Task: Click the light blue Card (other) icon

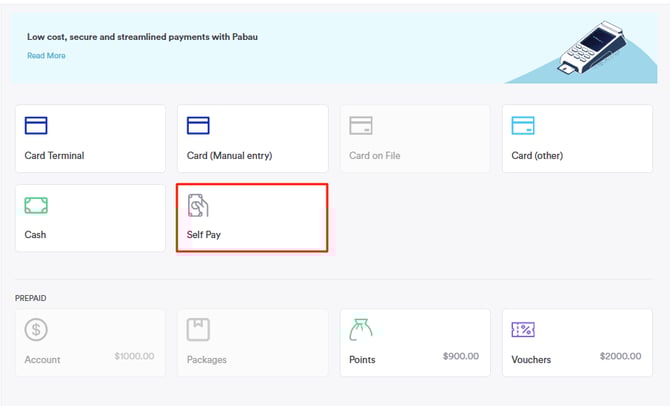Action: coord(523,126)
